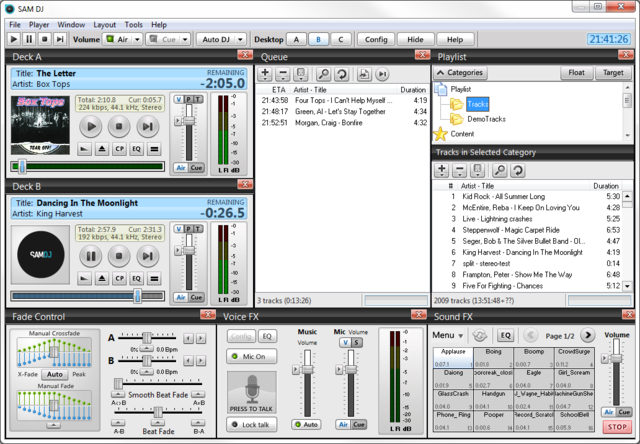This screenshot has height=444, width=640.
Task: Search tracks in selected category
Action: (500, 170)
